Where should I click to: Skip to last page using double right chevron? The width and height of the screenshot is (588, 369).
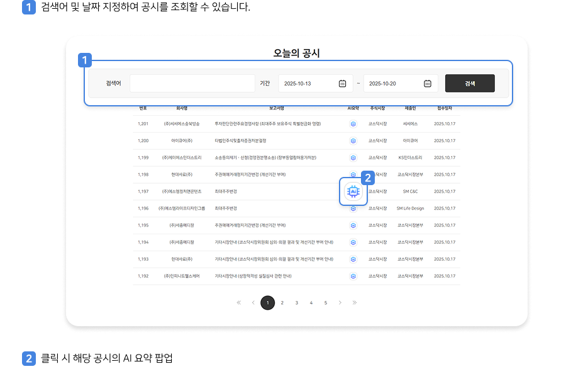355,303
